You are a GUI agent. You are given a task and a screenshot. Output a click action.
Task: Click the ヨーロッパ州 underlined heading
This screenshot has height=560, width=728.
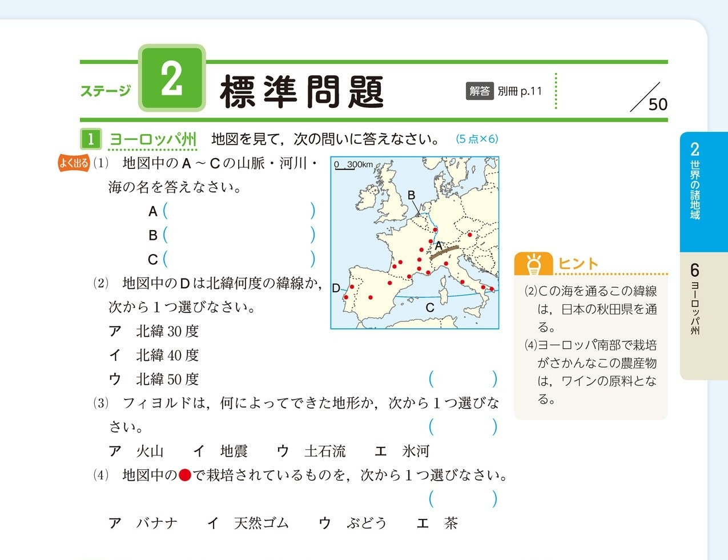152,139
